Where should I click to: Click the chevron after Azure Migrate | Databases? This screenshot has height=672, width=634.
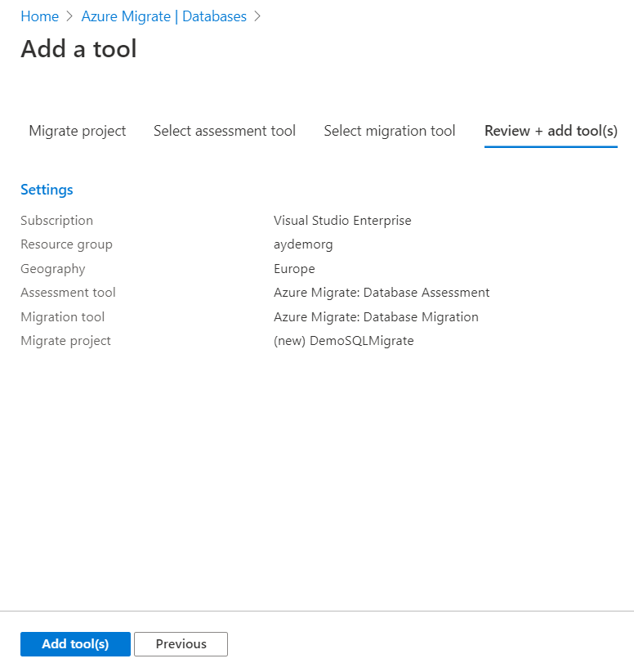pyautogui.click(x=258, y=16)
